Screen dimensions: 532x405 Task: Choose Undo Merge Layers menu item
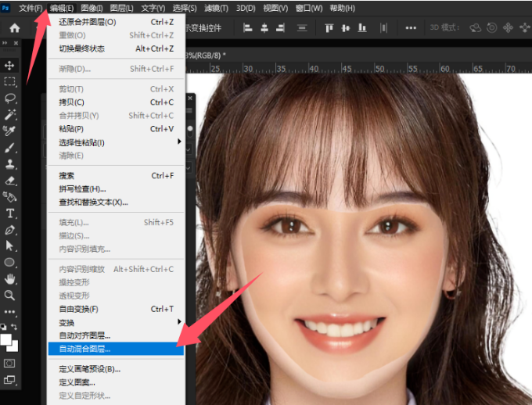coord(116,22)
